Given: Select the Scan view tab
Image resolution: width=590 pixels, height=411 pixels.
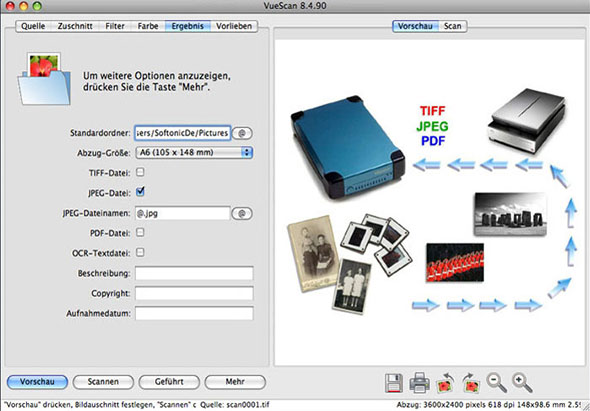Looking at the screenshot, I should 452,26.
